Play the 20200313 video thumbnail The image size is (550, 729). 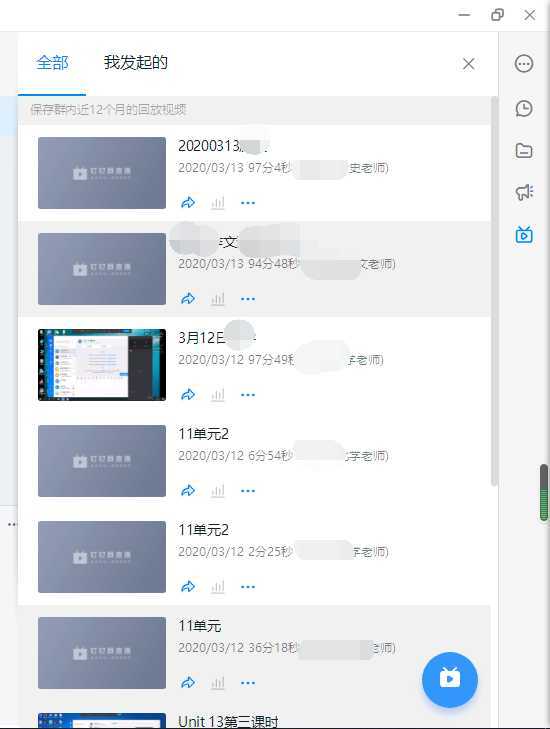click(102, 173)
